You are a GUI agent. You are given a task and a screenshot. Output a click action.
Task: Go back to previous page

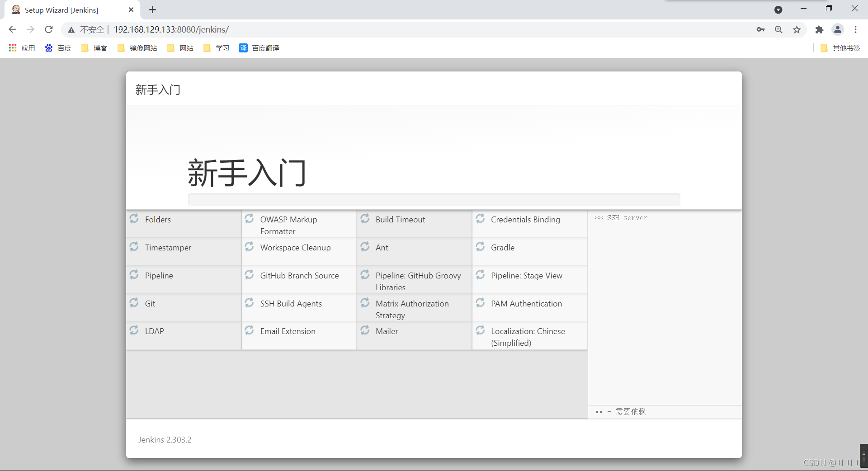click(x=12, y=29)
